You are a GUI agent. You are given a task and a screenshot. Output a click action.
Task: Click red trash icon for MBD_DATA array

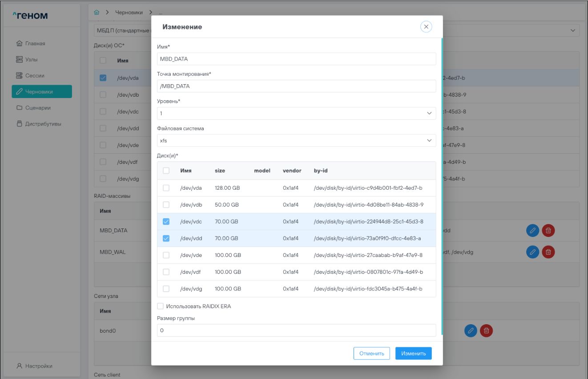[548, 230]
